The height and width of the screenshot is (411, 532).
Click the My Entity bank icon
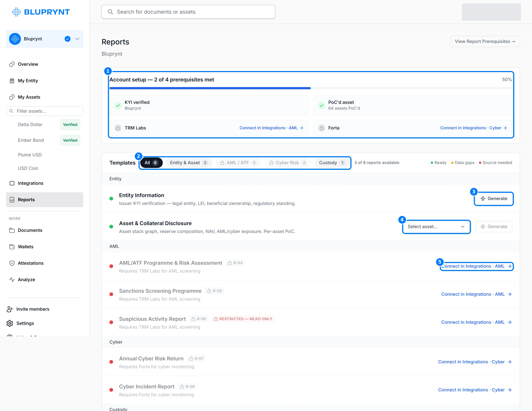click(x=12, y=81)
